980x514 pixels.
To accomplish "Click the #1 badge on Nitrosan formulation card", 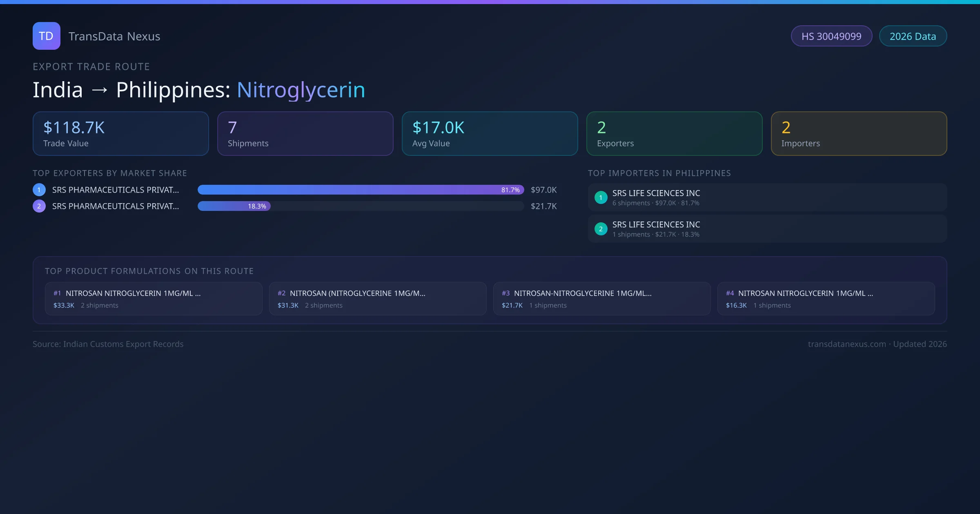I will tap(57, 293).
